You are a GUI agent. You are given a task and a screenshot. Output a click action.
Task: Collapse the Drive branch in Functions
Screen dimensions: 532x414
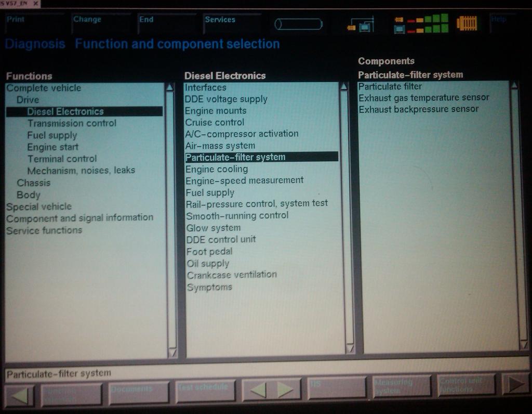(28, 99)
